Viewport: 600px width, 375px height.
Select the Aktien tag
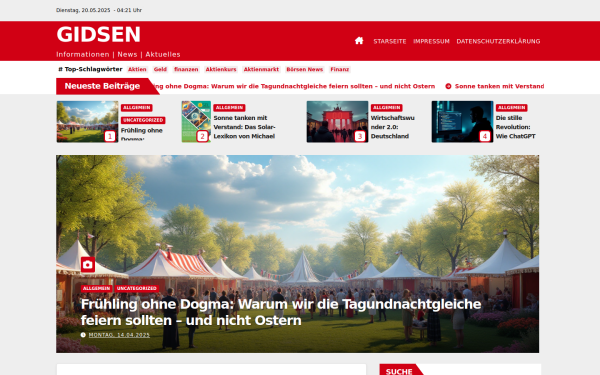pos(137,69)
